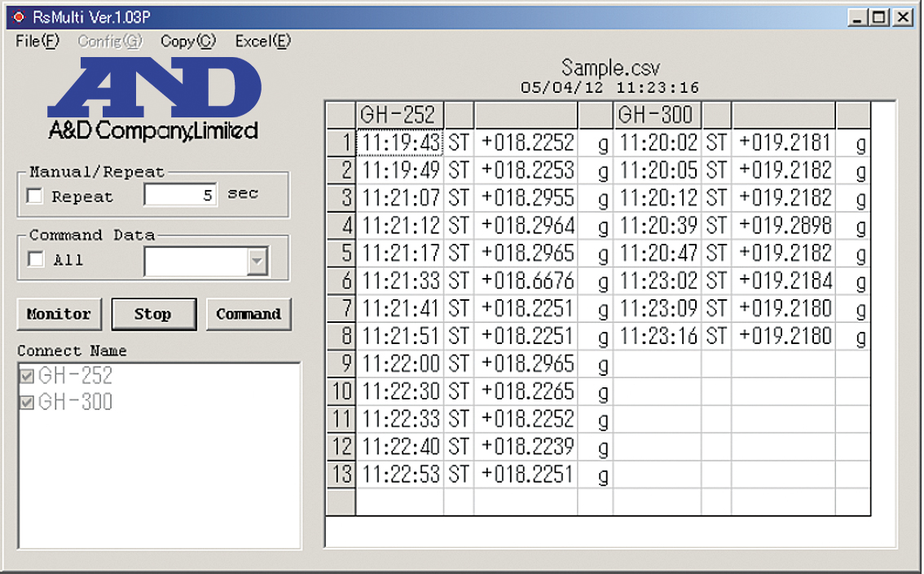
Task: Minimize the RsMulti window
Action: click(x=857, y=17)
